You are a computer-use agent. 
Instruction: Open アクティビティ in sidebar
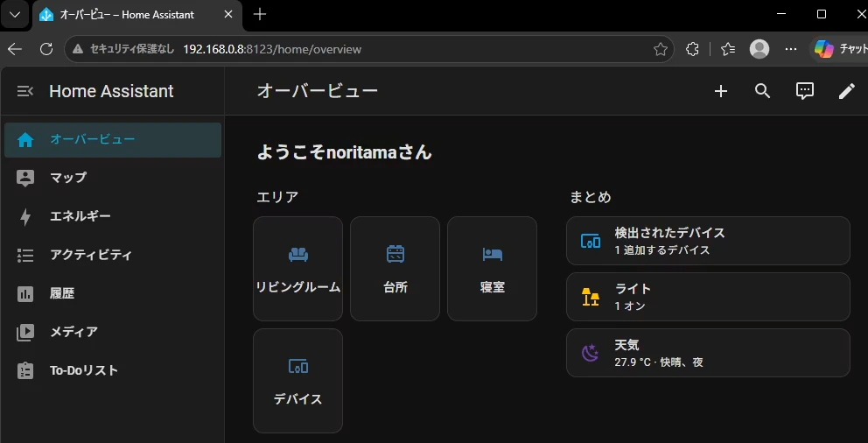coord(113,256)
